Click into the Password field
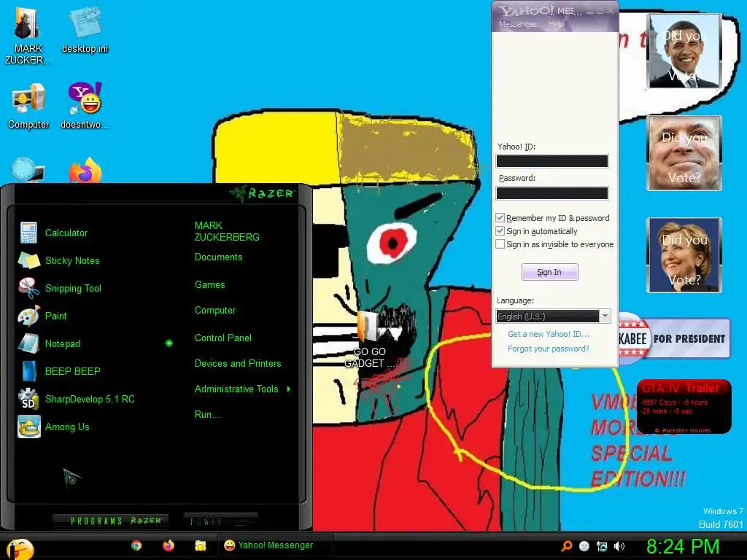The height and width of the screenshot is (560, 747). pos(552,192)
